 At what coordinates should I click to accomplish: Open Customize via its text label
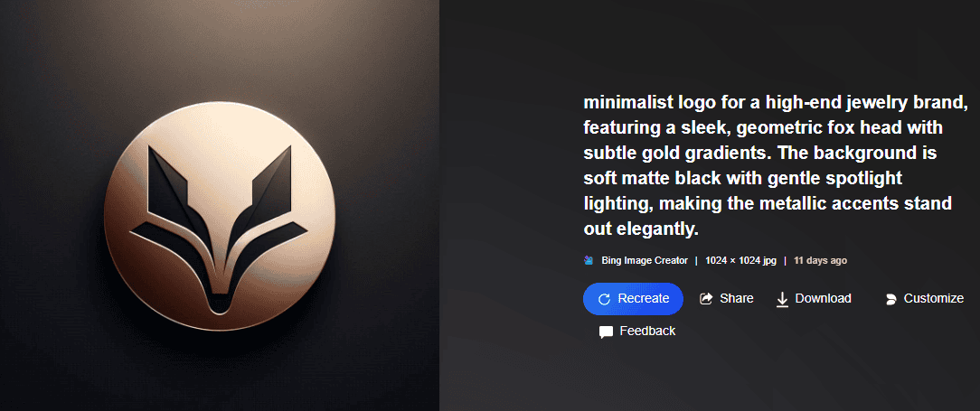click(x=933, y=299)
